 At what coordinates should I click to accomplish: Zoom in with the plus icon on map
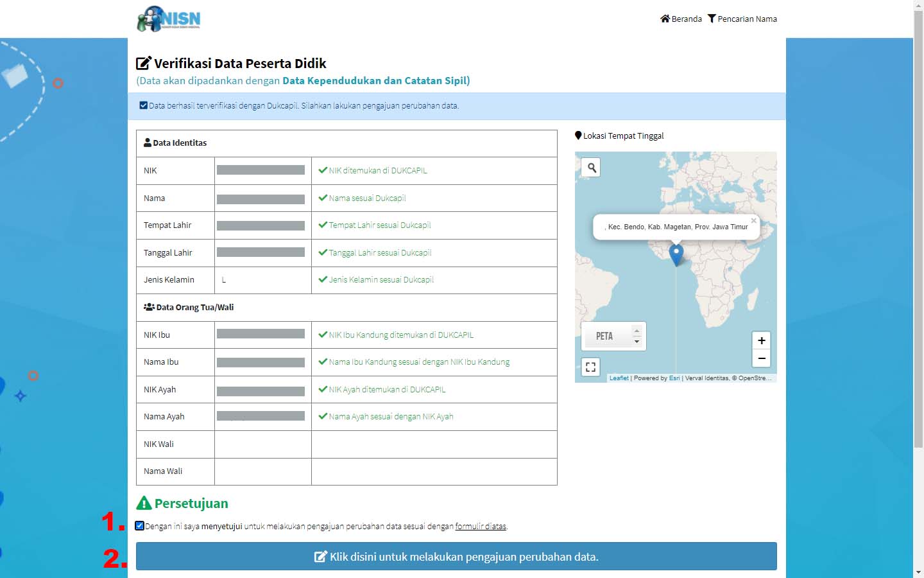point(761,340)
